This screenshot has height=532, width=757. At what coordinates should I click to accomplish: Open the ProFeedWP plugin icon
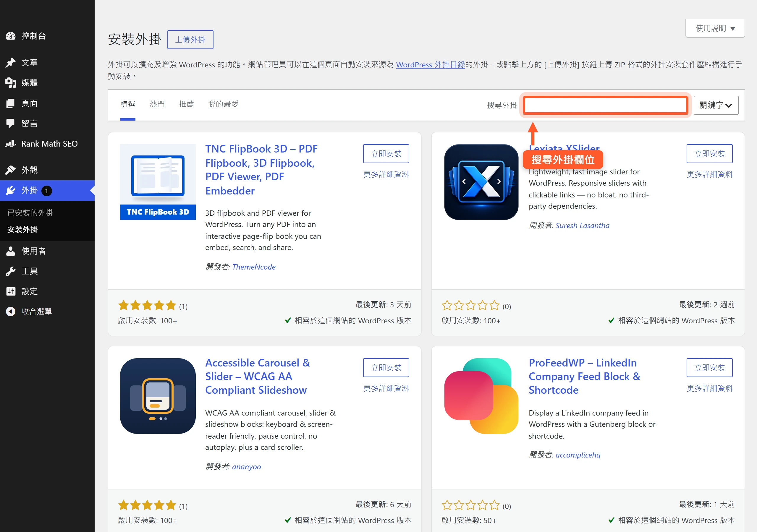(x=481, y=396)
